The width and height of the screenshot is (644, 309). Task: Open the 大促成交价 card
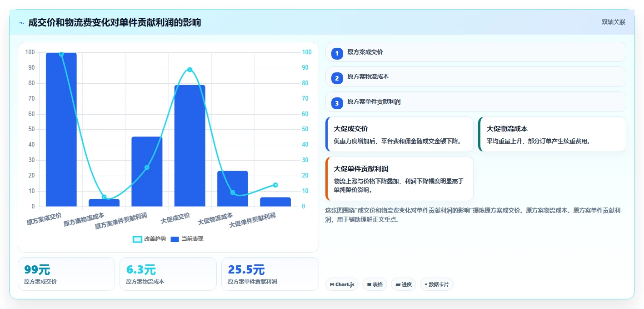coord(399,134)
